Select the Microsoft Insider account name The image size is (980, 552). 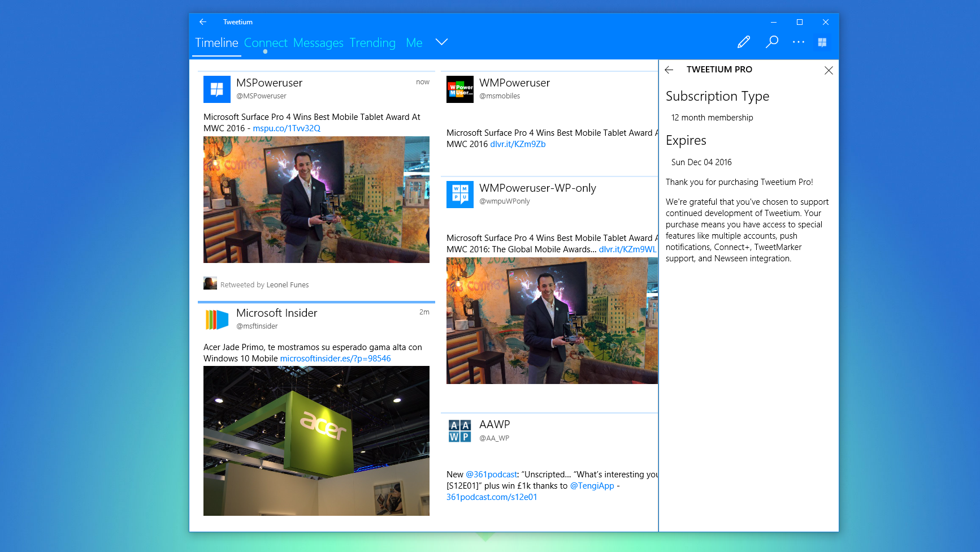point(276,313)
